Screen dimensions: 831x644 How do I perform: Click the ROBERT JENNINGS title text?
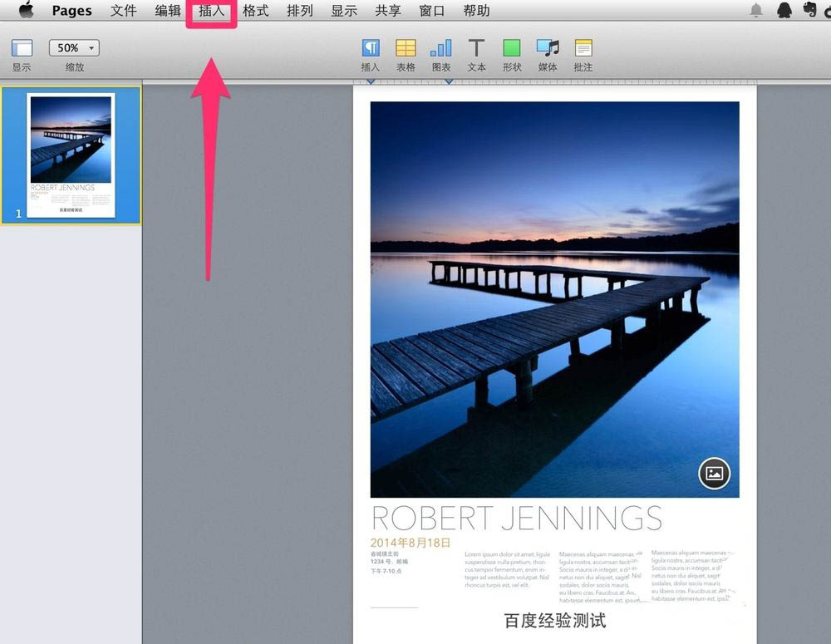516,518
